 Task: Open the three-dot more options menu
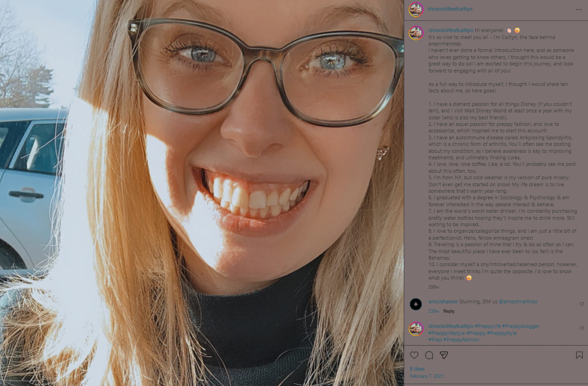(x=578, y=9)
